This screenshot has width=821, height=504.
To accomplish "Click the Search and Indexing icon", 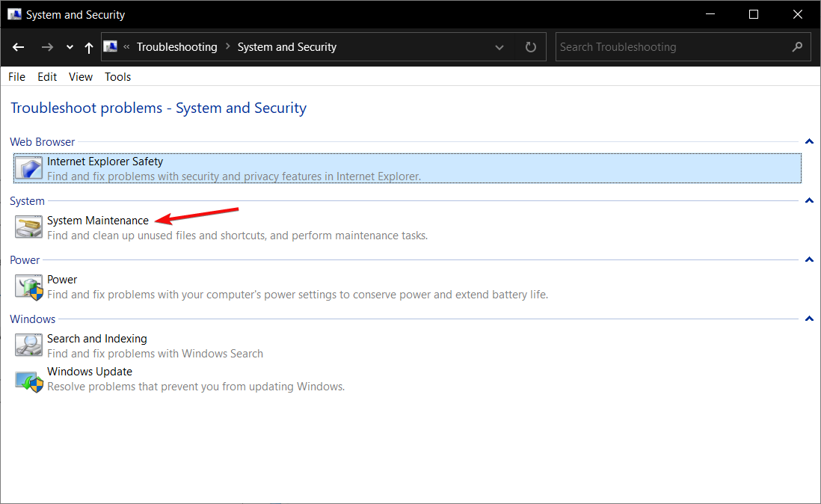I will pos(28,345).
